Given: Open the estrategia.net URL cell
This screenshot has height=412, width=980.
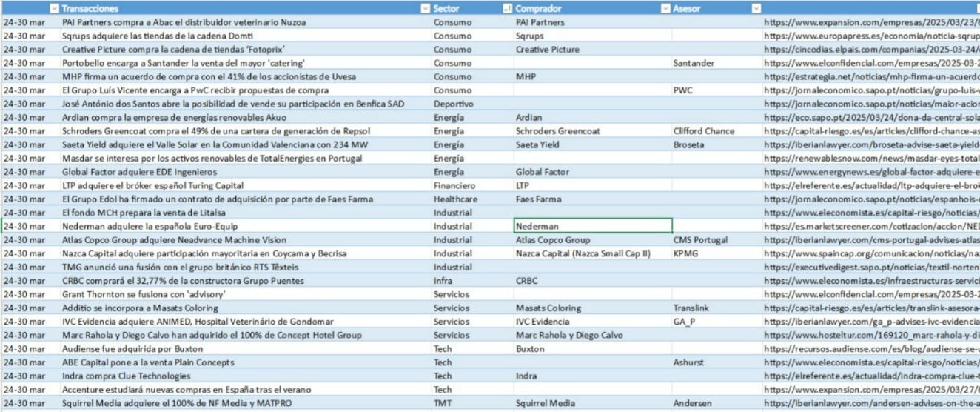Looking at the screenshot, I should (x=871, y=76).
